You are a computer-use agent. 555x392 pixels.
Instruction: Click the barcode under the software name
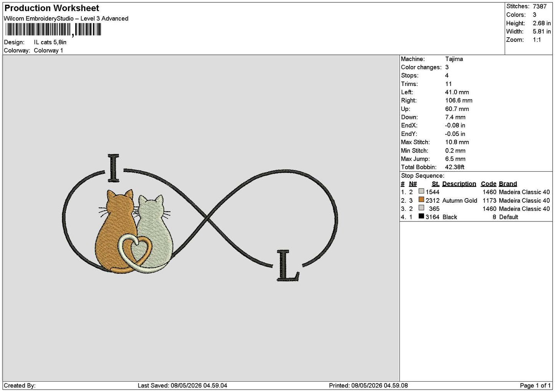coord(53,30)
